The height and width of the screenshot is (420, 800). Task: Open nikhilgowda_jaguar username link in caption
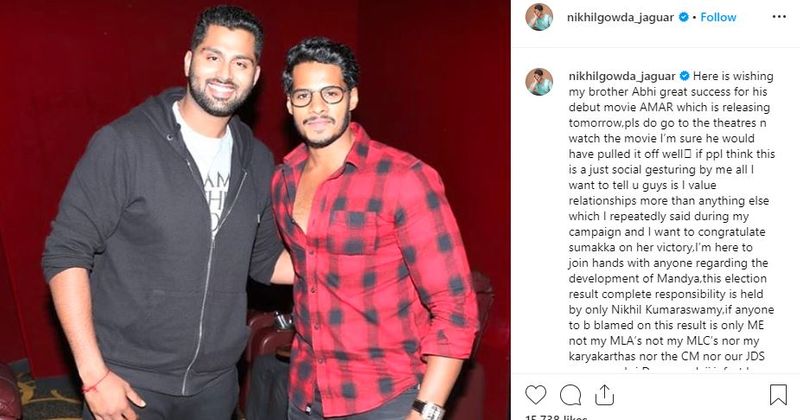(x=622, y=77)
